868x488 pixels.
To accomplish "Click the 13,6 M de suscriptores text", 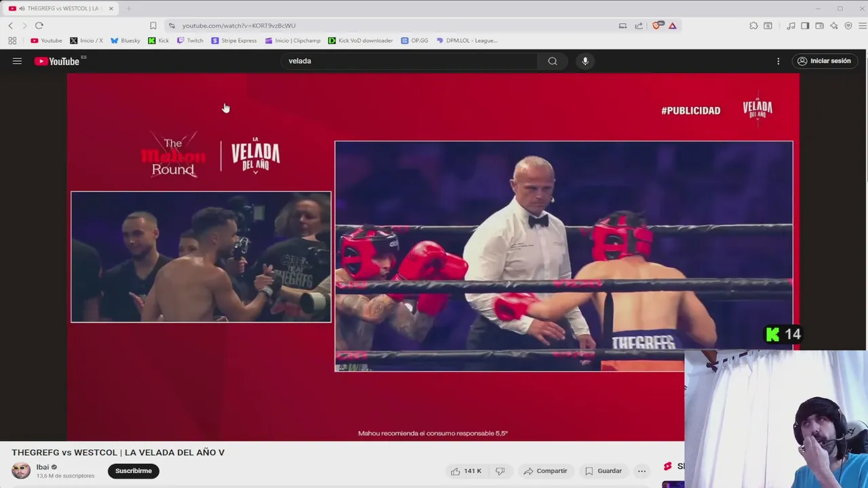I will point(65,476).
